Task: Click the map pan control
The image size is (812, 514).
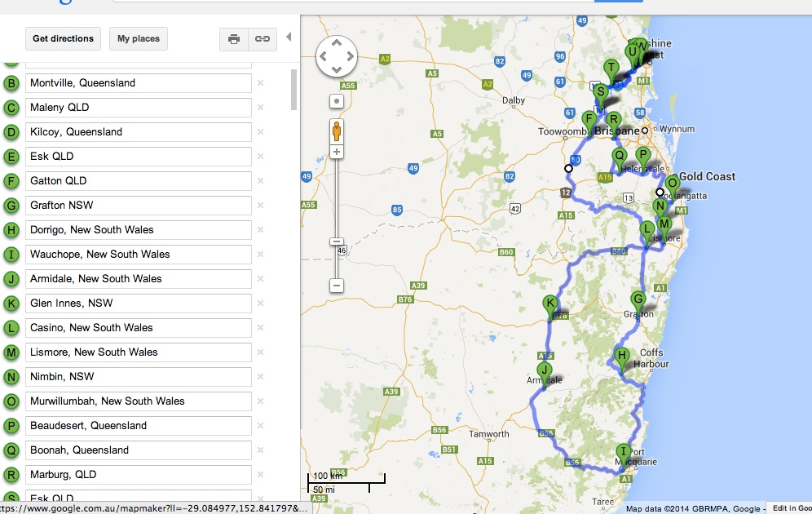Action: pos(337,57)
